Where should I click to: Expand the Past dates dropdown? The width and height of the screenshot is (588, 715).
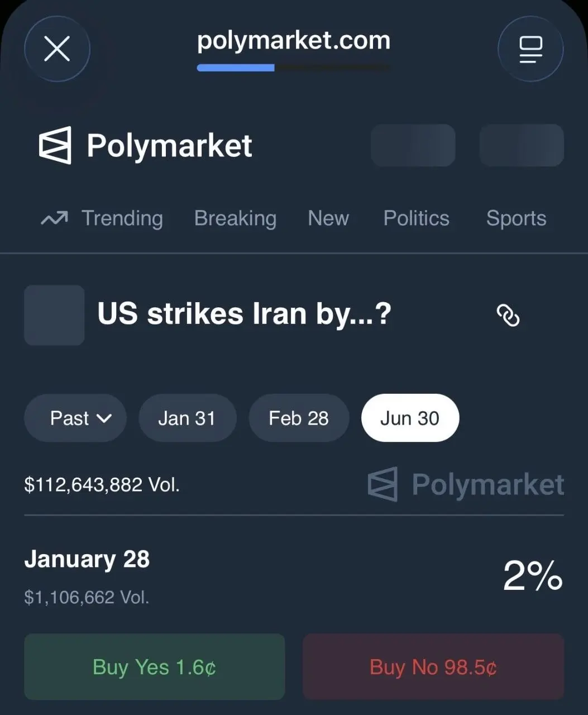tap(75, 418)
